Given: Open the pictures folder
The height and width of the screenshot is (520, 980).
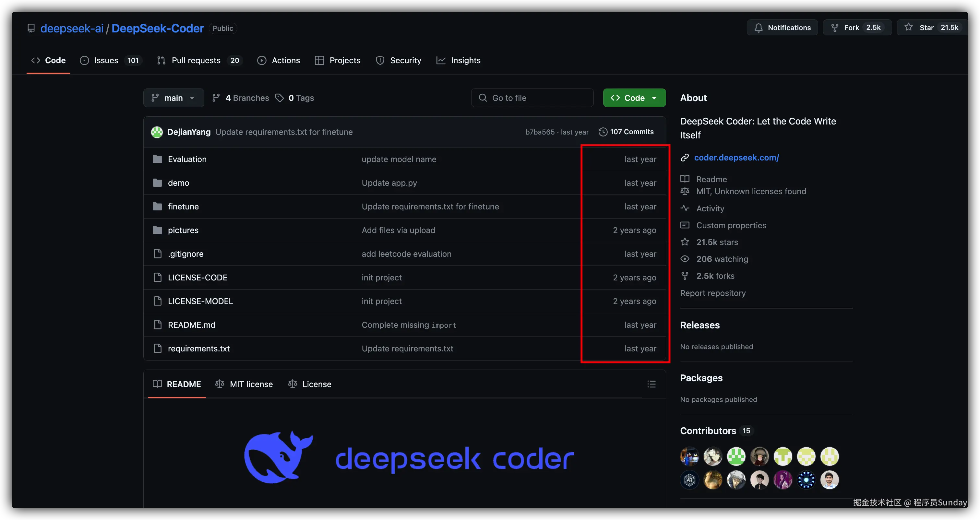Looking at the screenshot, I should 183,230.
